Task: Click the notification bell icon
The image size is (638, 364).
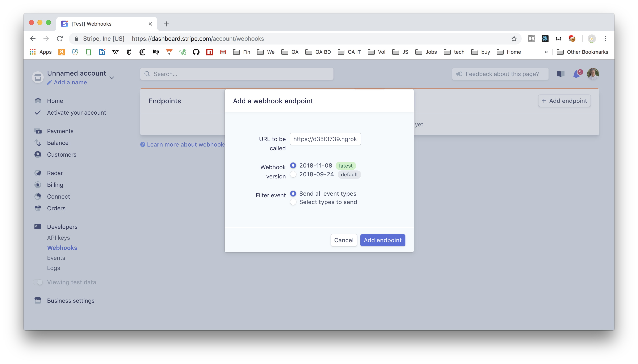Action: [576, 74]
